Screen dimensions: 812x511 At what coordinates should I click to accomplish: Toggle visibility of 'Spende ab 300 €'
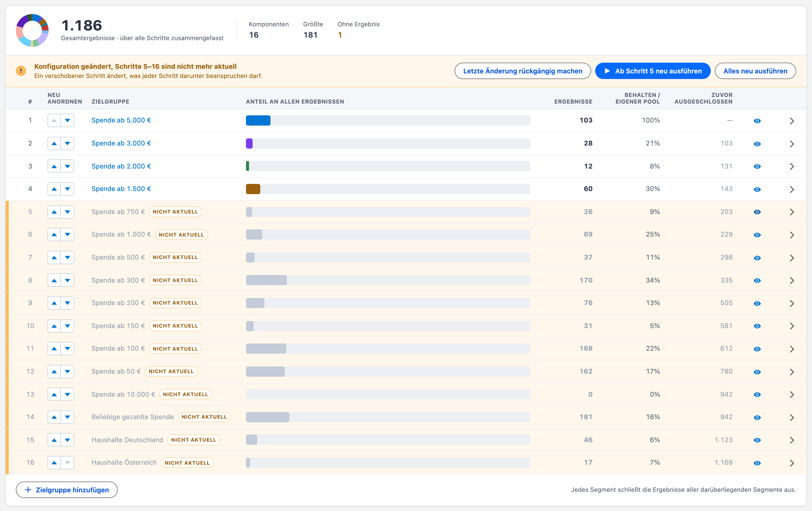757,281
